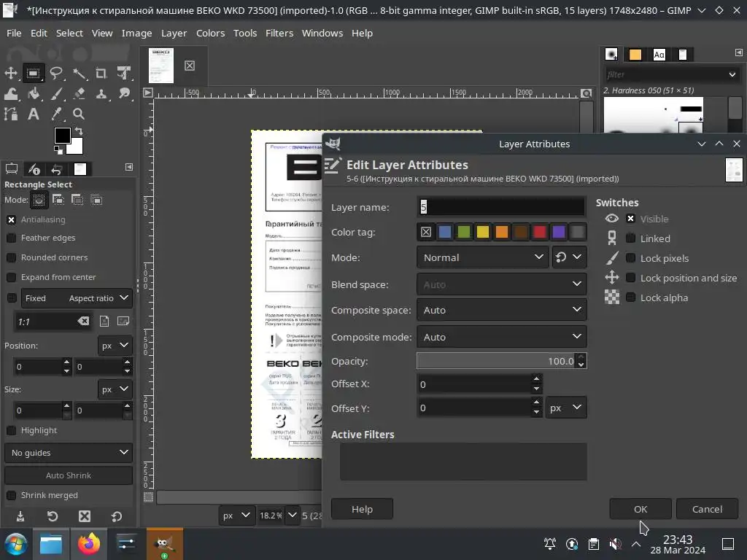Toggle Antialiasing checkbox
The height and width of the screenshot is (560, 747).
pos(12,219)
